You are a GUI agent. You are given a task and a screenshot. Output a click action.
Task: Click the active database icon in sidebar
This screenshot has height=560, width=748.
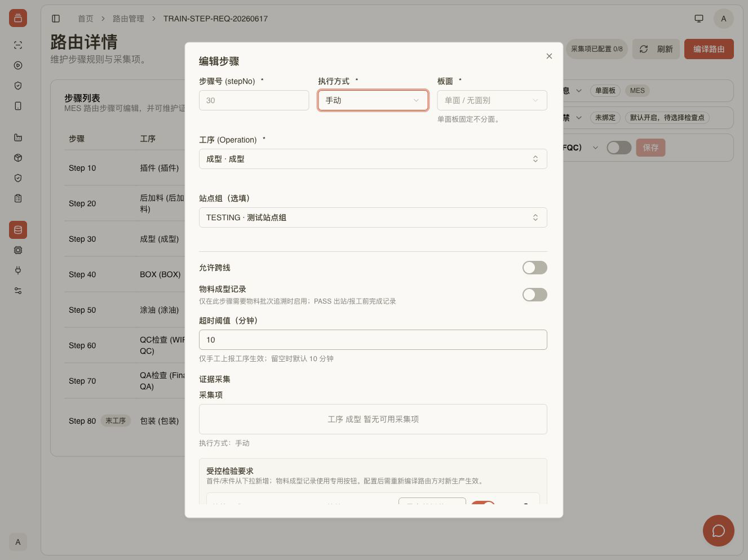pos(18,230)
